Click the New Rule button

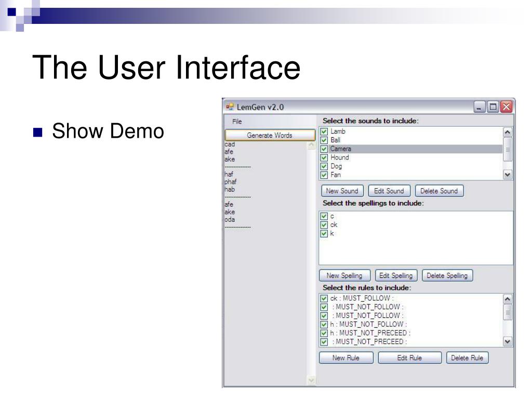point(346,357)
